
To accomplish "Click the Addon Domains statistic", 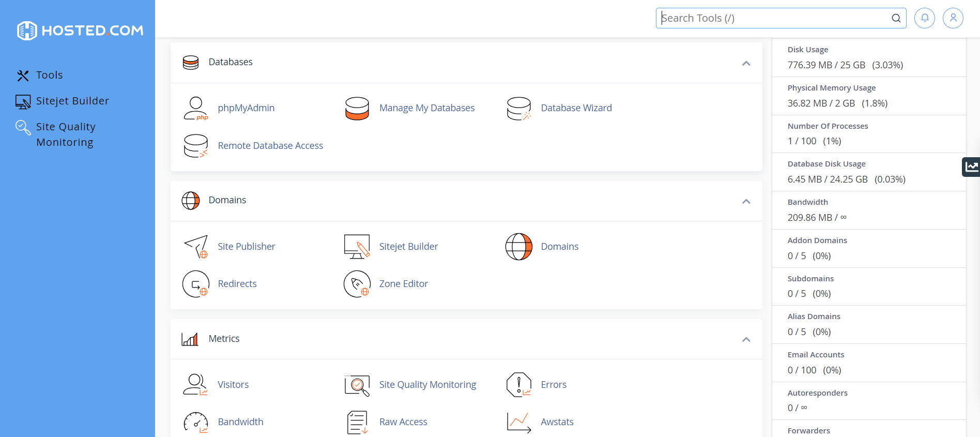I will coord(869,249).
